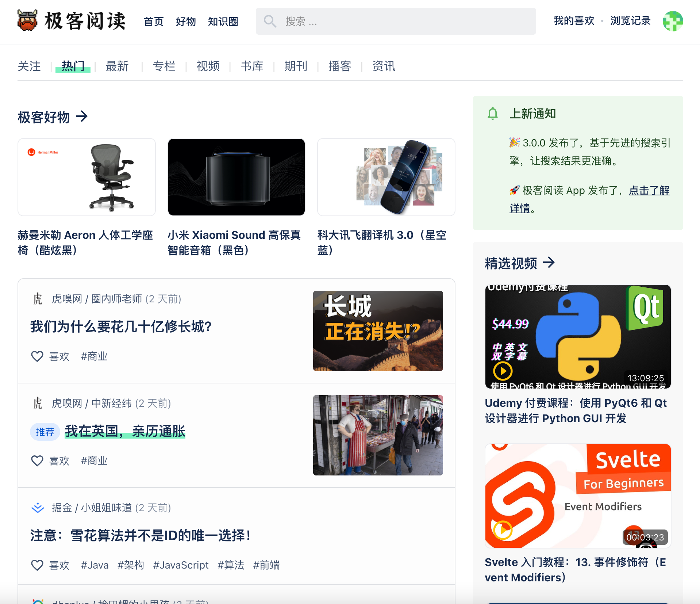Click the search magnifier icon
Image resolution: width=700 pixels, height=604 pixels.
click(x=270, y=21)
